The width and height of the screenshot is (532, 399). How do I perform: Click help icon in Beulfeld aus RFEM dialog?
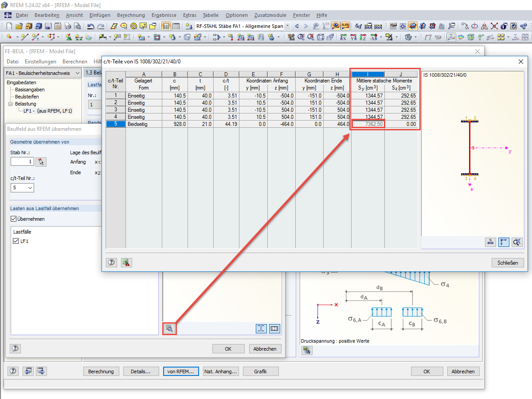pyautogui.click(x=16, y=348)
